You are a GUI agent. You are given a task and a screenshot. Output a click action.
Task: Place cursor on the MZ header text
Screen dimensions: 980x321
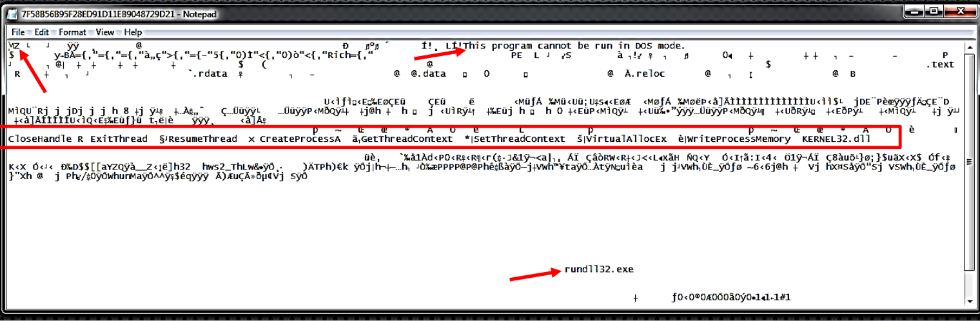pos(15,45)
